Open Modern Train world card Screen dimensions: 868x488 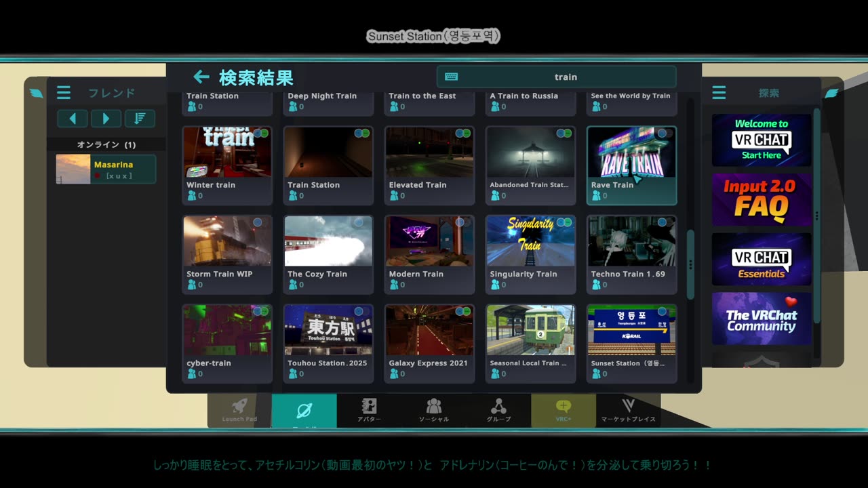[x=429, y=255]
